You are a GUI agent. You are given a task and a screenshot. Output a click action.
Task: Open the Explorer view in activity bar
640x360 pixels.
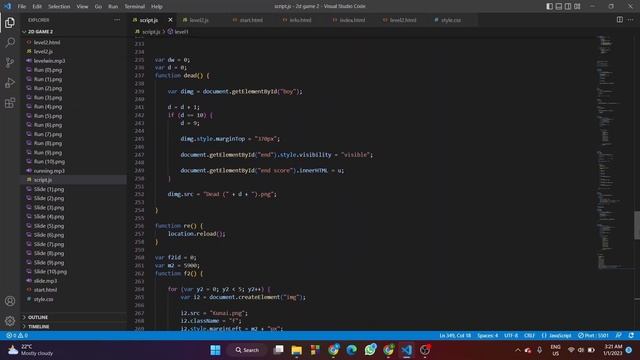[x=10, y=23]
